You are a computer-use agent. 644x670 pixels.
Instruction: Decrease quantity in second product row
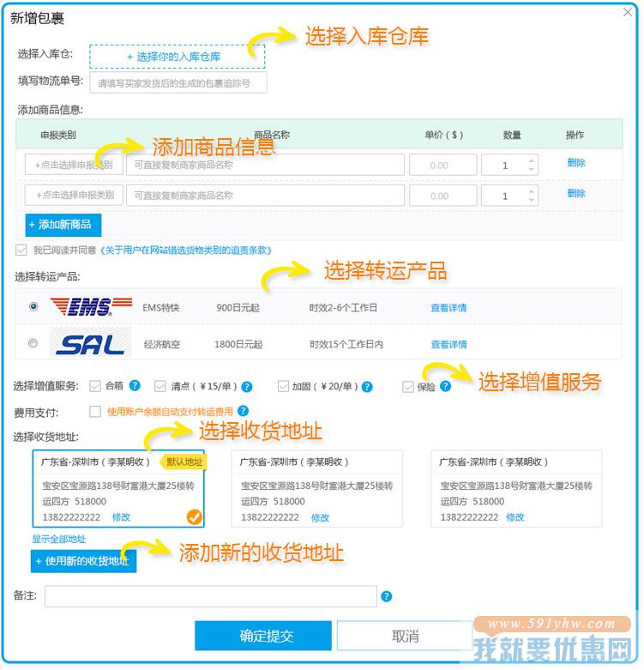(532, 200)
